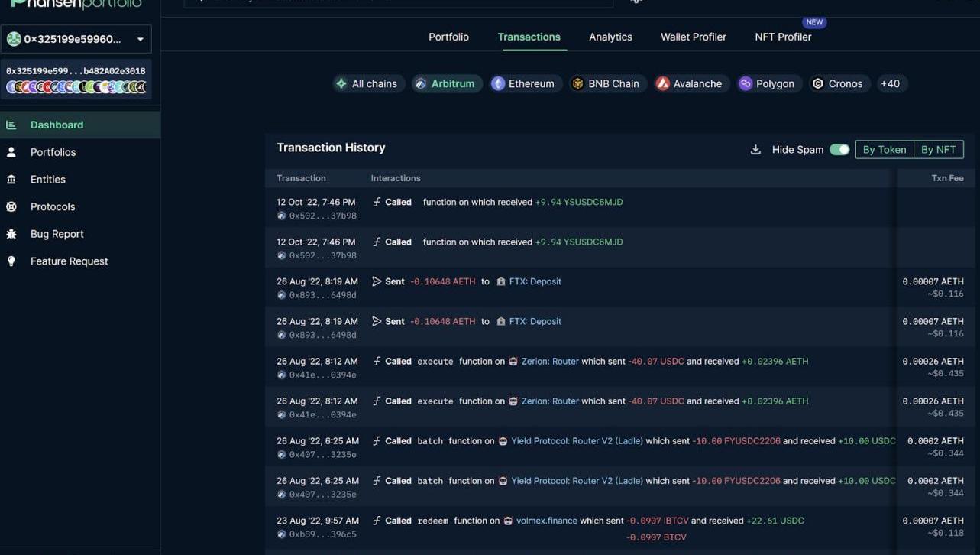Switch view to By Token
This screenshot has height=555, width=980.
point(884,150)
